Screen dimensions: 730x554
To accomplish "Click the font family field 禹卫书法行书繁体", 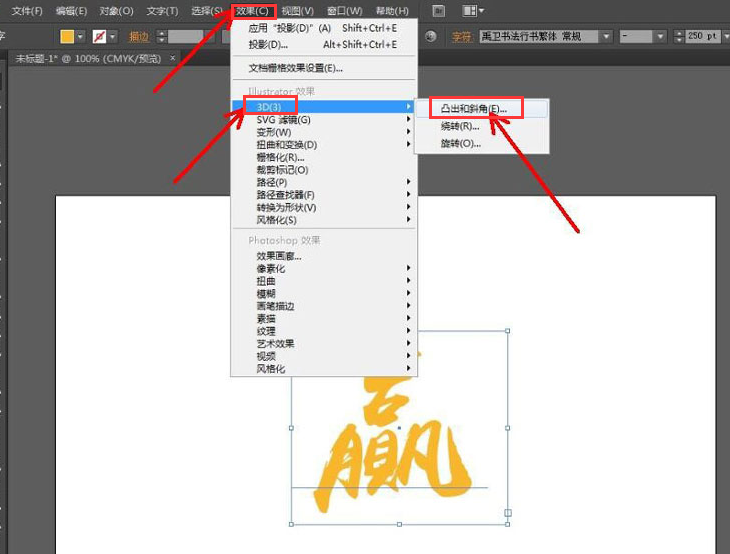I will point(539,36).
